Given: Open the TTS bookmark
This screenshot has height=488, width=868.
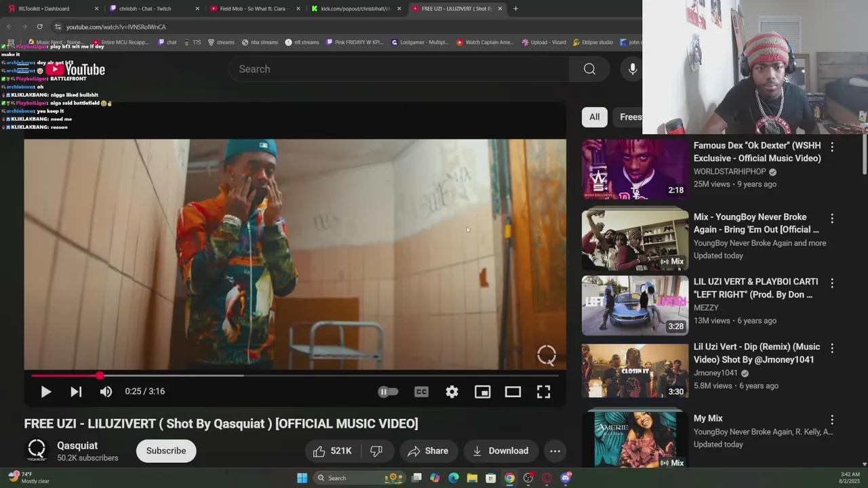Looking at the screenshot, I should (x=192, y=42).
